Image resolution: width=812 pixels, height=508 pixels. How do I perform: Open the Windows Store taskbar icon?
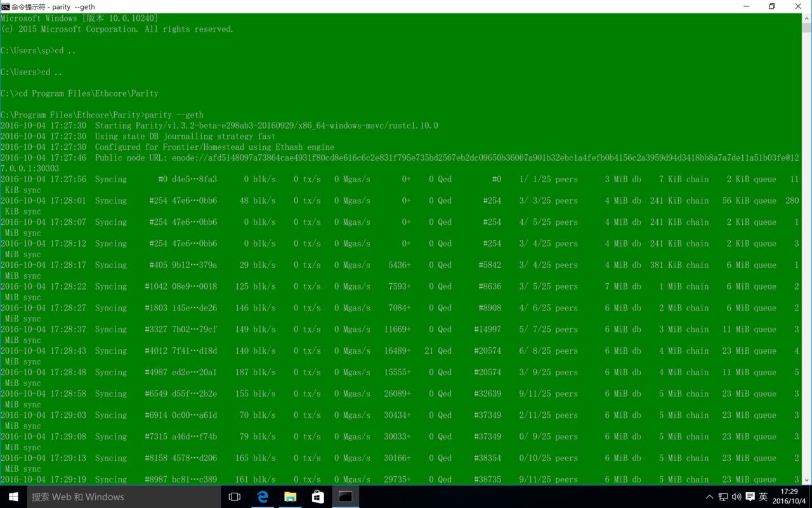318,497
